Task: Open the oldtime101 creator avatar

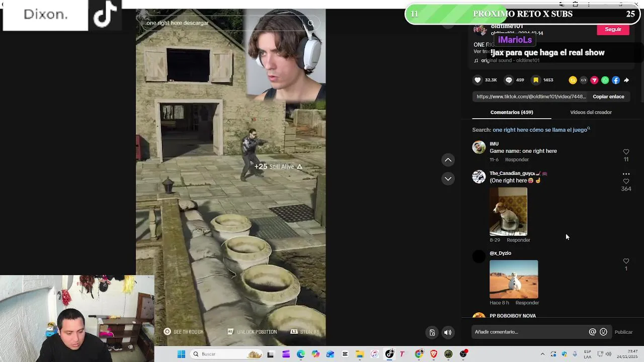Action: click(x=480, y=29)
